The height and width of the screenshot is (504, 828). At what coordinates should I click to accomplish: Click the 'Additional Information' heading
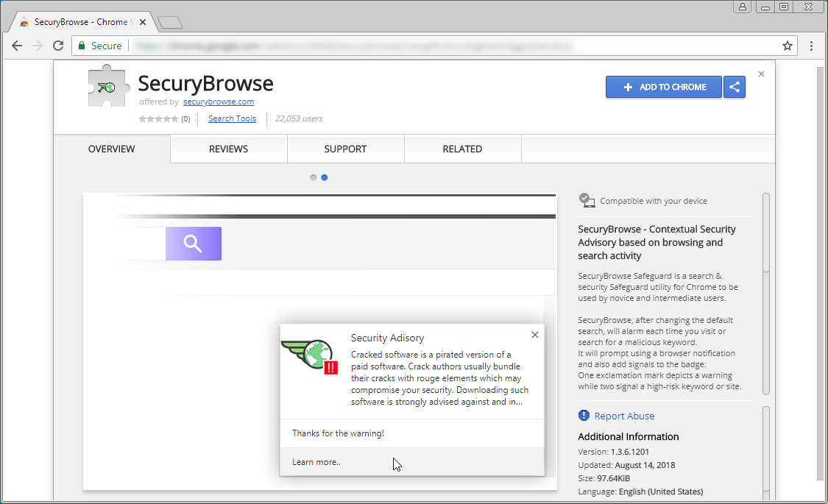coord(629,436)
